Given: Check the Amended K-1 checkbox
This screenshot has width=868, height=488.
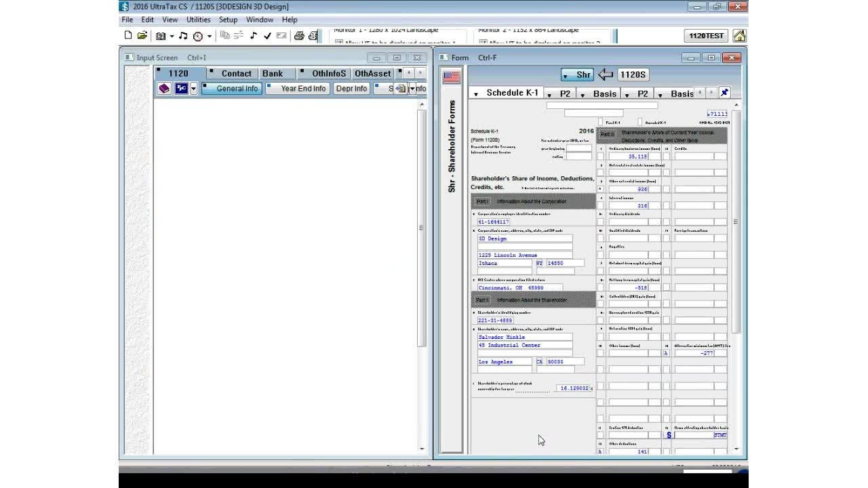Looking at the screenshot, I should coord(640,123).
